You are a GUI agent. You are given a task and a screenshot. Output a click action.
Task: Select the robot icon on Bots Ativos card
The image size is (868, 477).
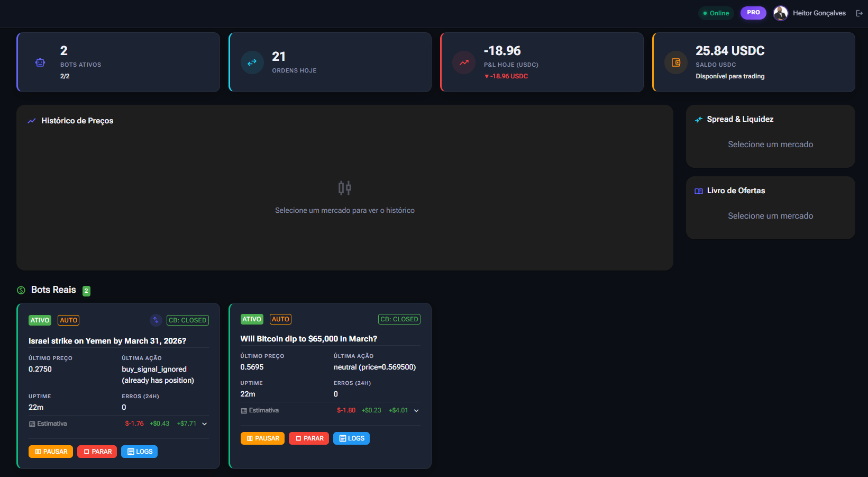(40, 62)
